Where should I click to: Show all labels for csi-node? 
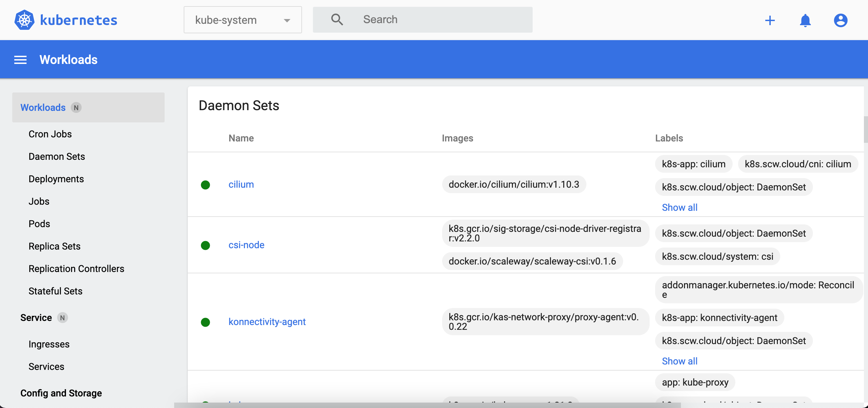[680, 207]
